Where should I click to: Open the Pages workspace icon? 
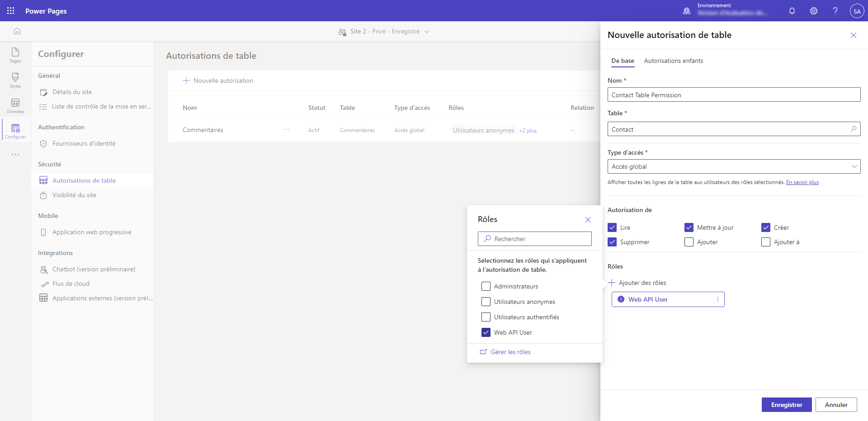tap(15, 55)
